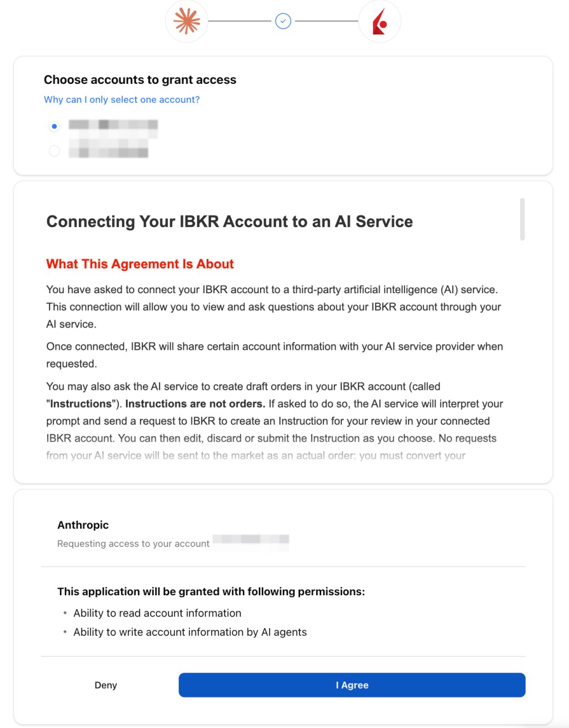The image size is (569, 728).
Task: Select the first account radio button
Action: click(54, 127)
